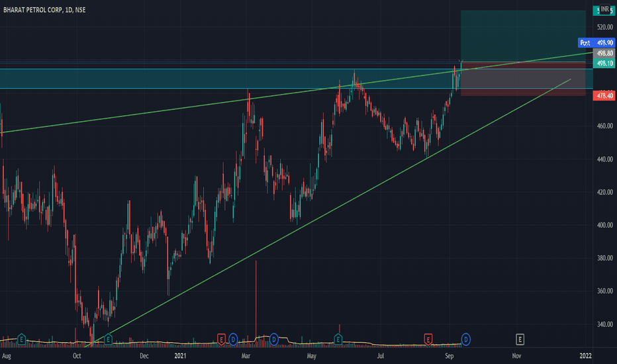Open the BHARAT PETROL CORP symbol title
Screen dimensions: 617x364
tap(33, 10)
